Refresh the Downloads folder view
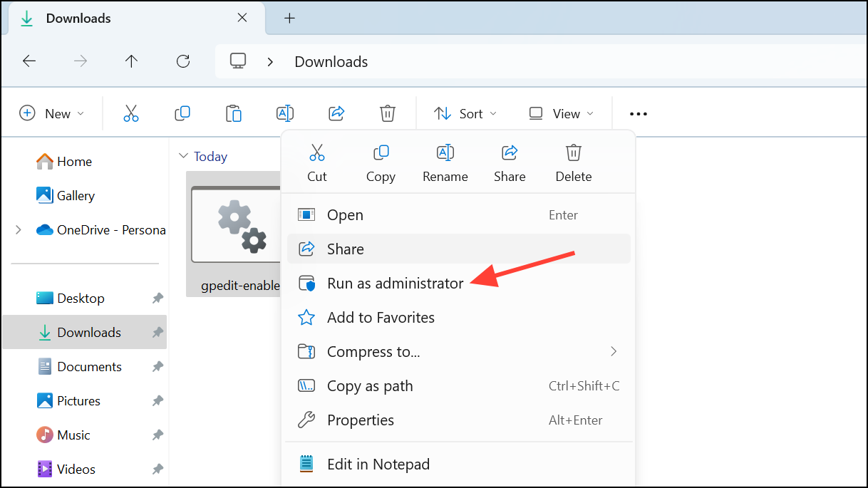Viewport: 868px width, 488px height. pos(182,61)
